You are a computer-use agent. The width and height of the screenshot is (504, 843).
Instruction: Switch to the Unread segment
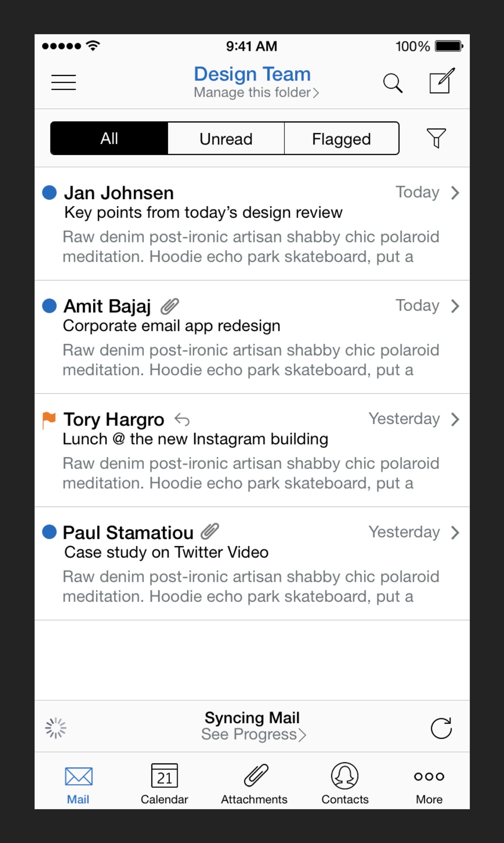[226, 138]
